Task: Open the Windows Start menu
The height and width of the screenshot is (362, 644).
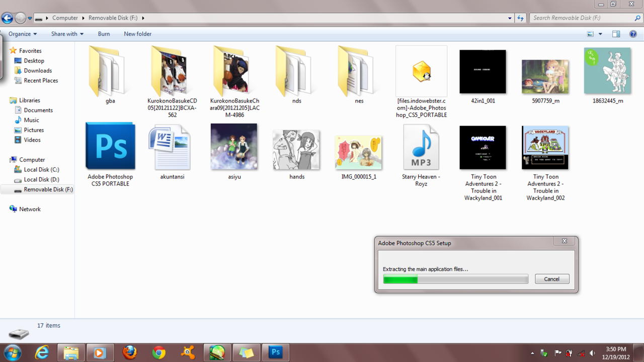Action: pyautogui.click(x=13, y=352)
